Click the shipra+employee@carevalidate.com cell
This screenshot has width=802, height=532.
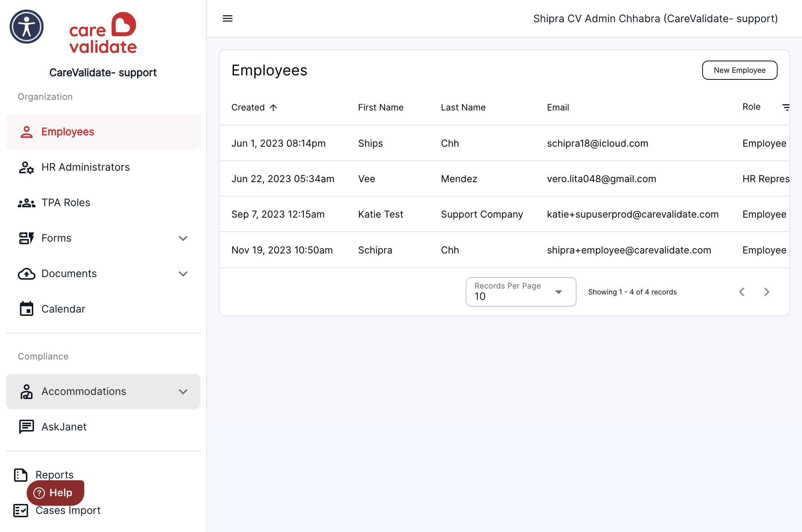click(629, 250)
